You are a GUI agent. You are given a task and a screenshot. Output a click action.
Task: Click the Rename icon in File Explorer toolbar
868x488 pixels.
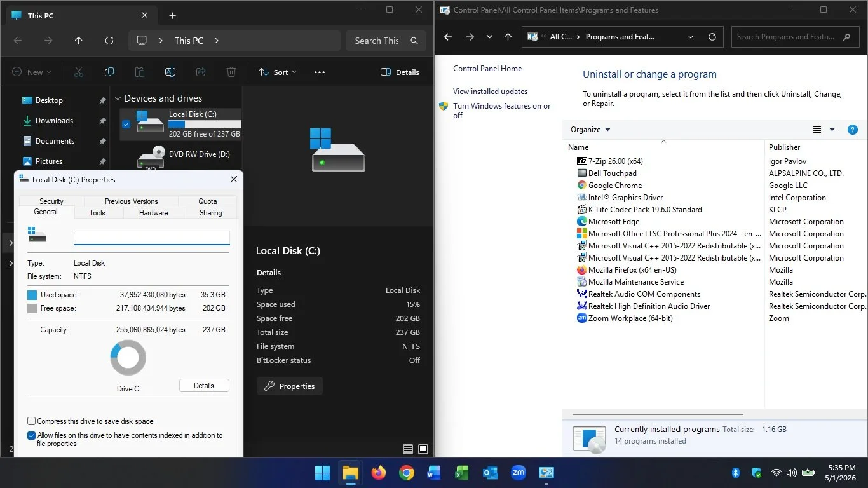point(170,72)
